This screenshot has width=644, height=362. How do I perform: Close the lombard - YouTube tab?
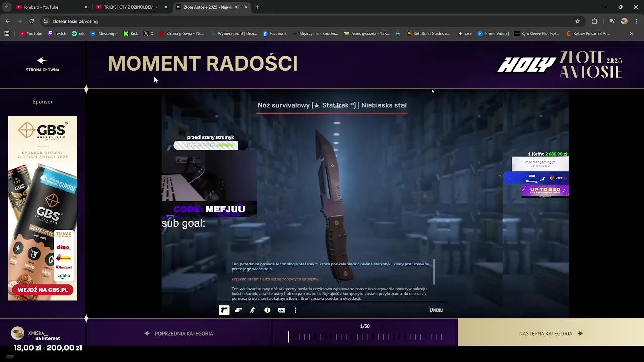(x=86, y=7)
